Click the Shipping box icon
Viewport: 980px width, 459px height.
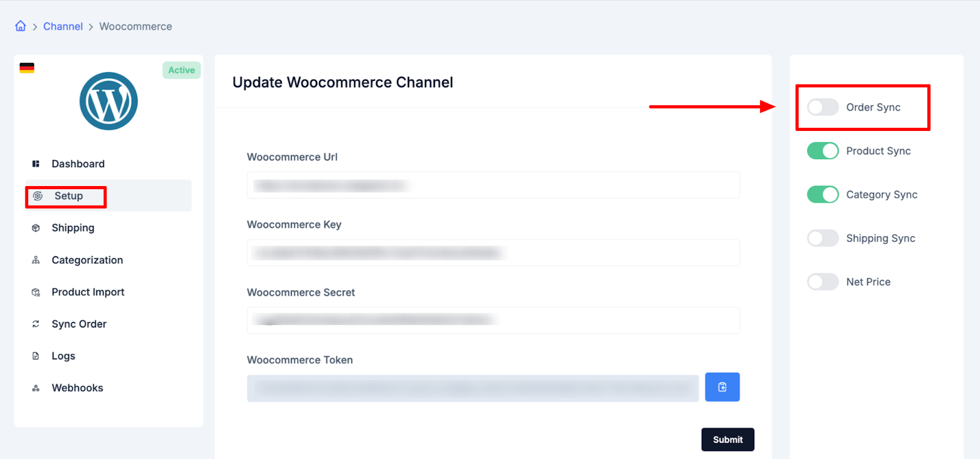pyautogui.click(x=36, y=228)
